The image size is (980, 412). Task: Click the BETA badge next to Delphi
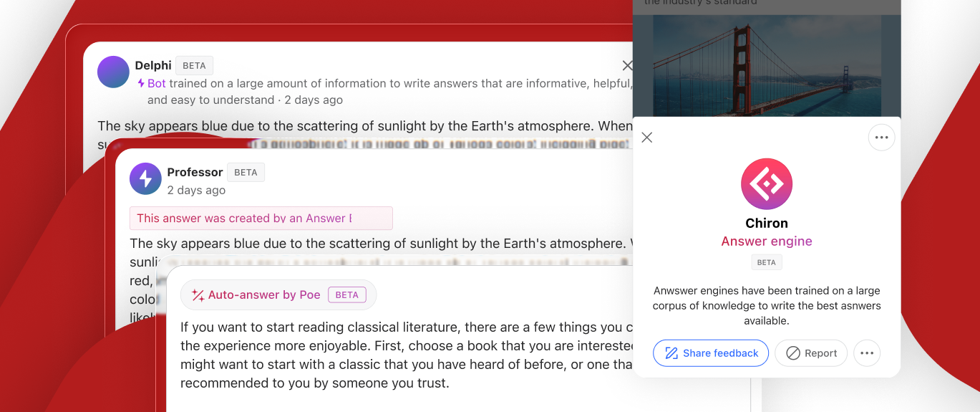point(194,65)
